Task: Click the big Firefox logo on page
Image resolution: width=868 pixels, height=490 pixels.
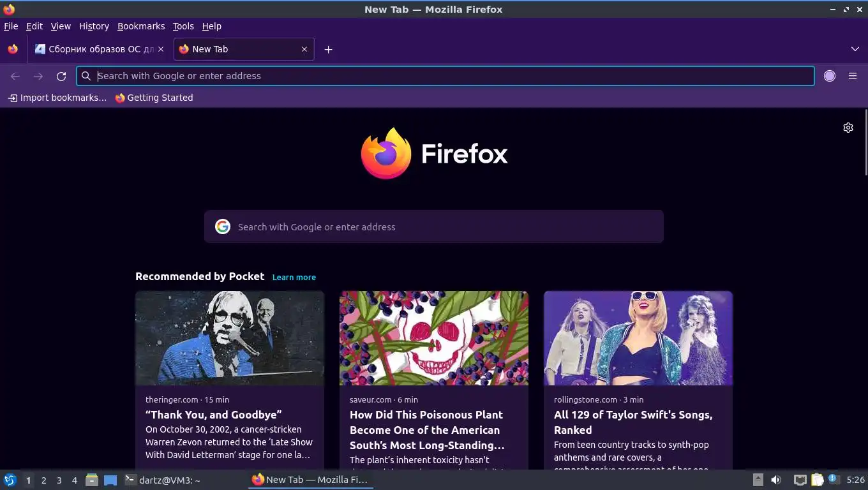Action: (386, 154)
